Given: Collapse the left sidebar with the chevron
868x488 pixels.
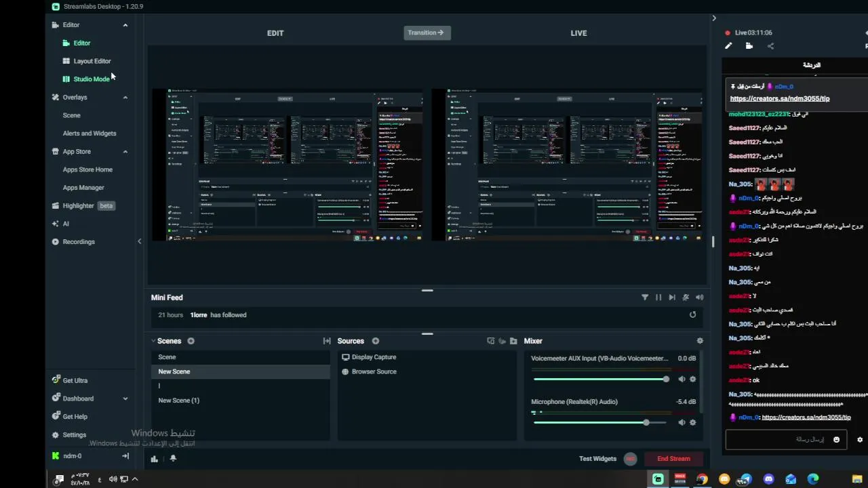Looking at the screenshot, I should (140, 241).
